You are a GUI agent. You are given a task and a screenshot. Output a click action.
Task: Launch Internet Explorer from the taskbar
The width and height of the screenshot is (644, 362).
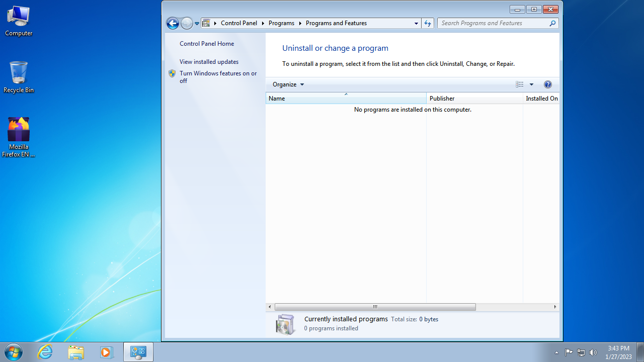45,352
